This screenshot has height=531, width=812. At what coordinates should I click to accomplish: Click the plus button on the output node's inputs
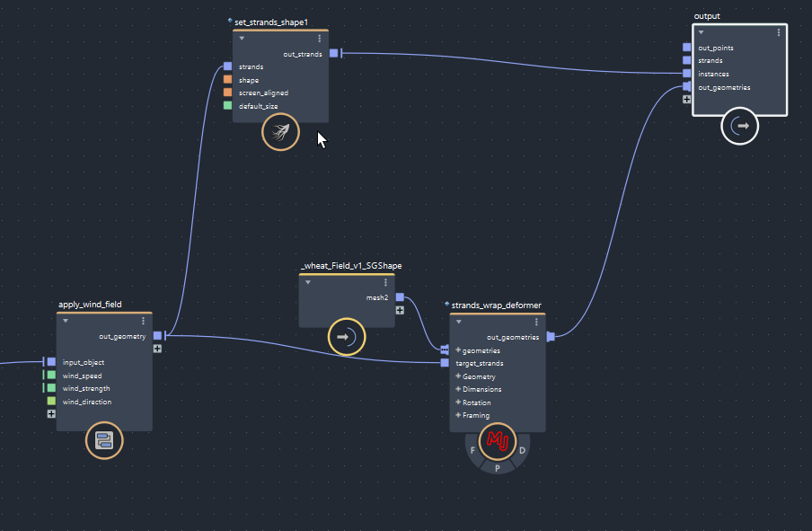coord(686,99)
